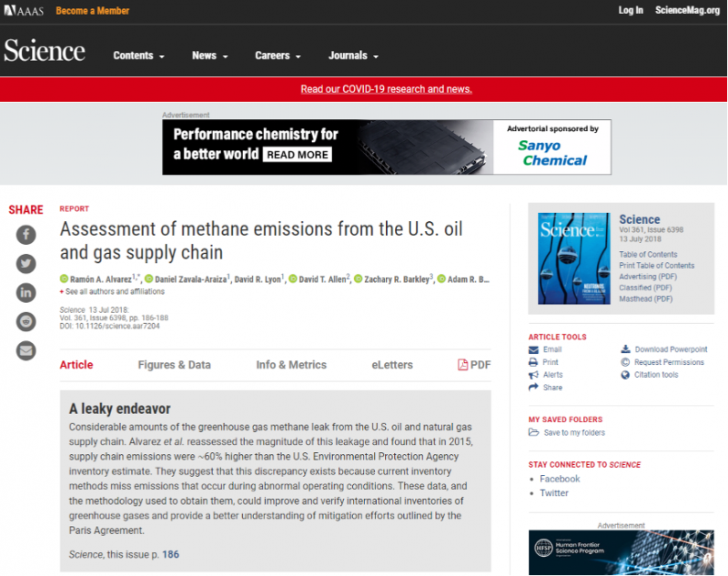
Task: Click Become a Member link
Action: (93, 11)
